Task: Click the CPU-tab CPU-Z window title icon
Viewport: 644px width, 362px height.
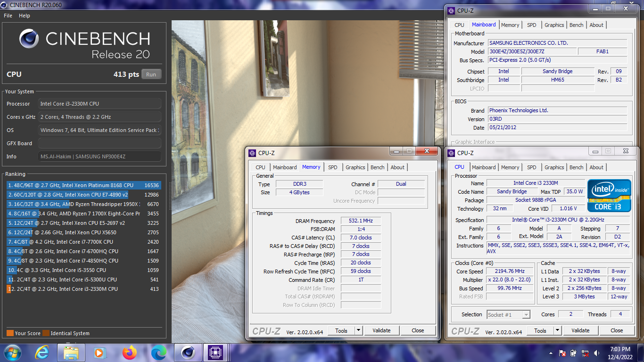Action: pyautogui.click(x=451, y=153)
